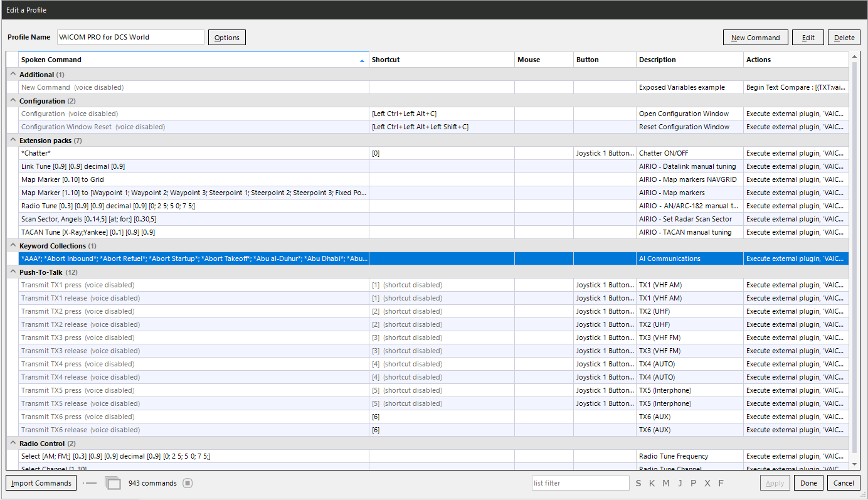The width and height of the screenshot is (868, 500).
Task: Collapse the Push-To-Talk category
Action: pos(13,272)
